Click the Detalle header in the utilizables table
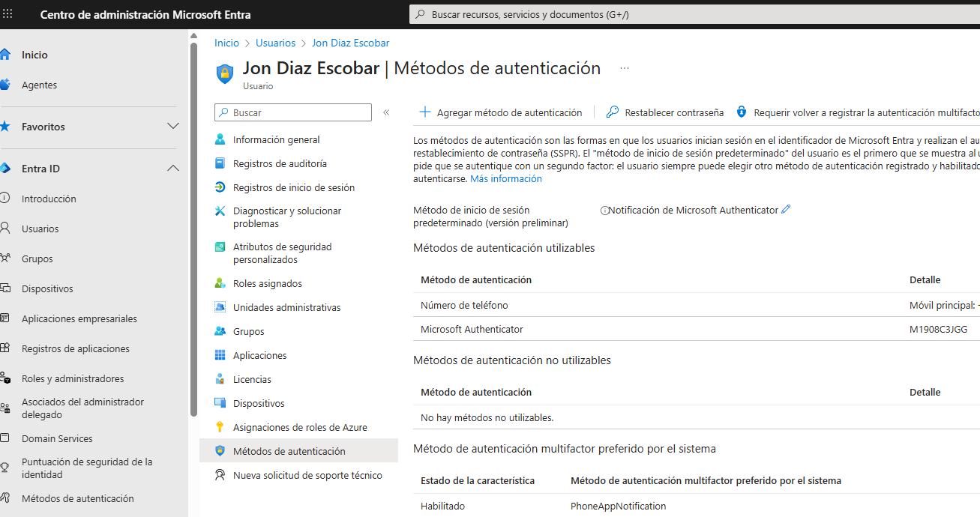This screenshot has width=980, height=517. [925, 279]
